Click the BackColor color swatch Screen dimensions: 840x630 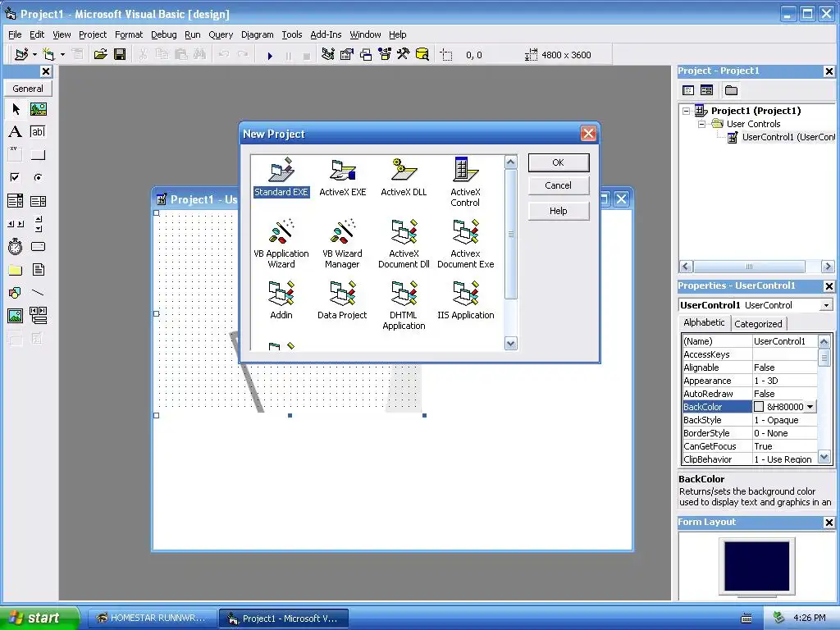click(759, 407)
